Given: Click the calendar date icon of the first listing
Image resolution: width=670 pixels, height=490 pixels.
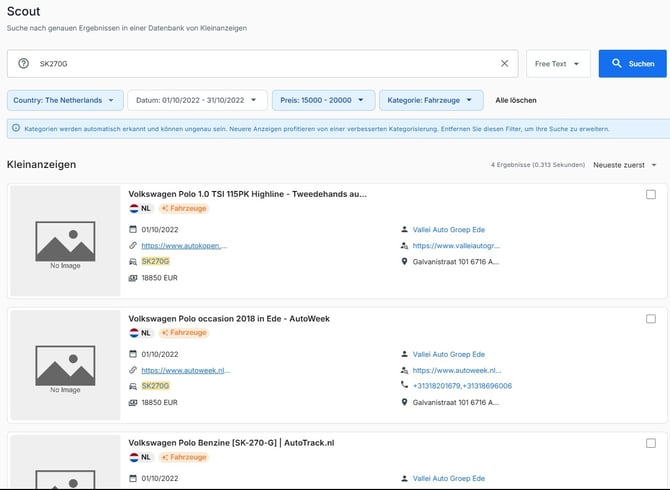Looking at the screenshot, I should click(133, 229).
